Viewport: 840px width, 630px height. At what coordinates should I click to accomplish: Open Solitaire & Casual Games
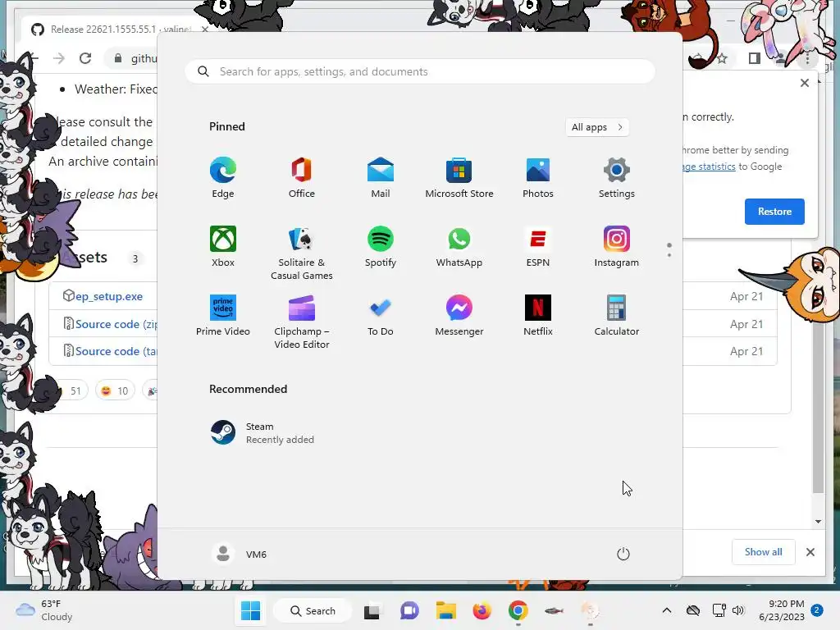point(302,253)
